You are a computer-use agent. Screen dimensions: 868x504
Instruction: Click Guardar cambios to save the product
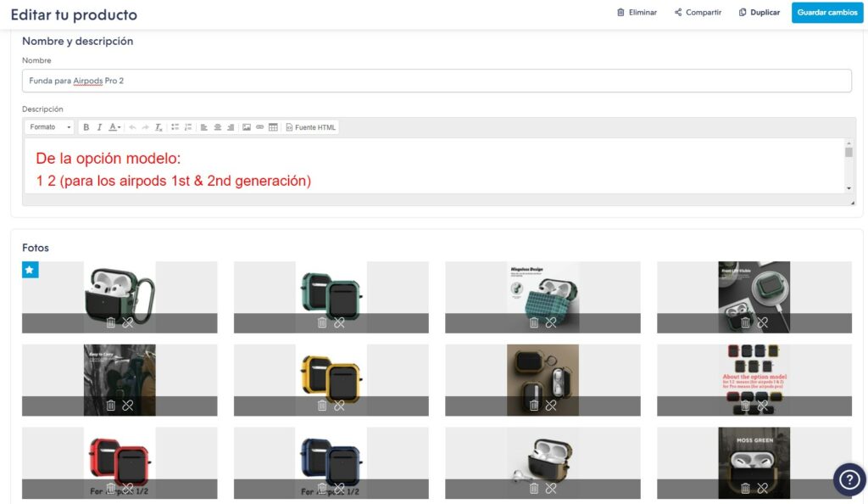tap(826, 13)
